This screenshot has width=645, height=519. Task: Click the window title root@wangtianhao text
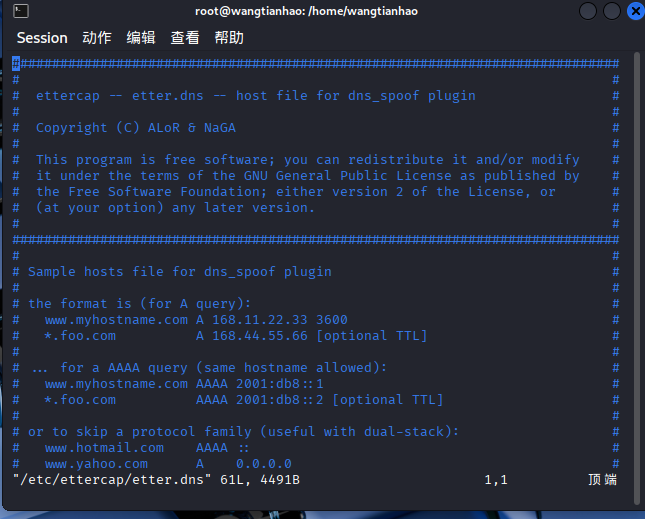tap(306, 11)
